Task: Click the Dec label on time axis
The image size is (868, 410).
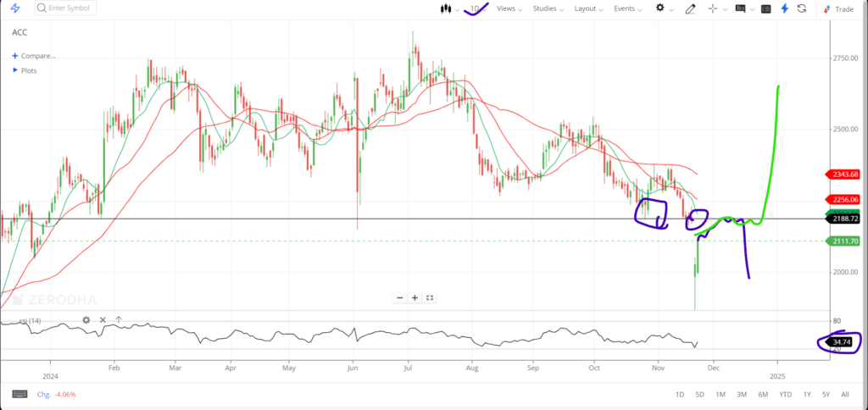Action: (713, 367)
